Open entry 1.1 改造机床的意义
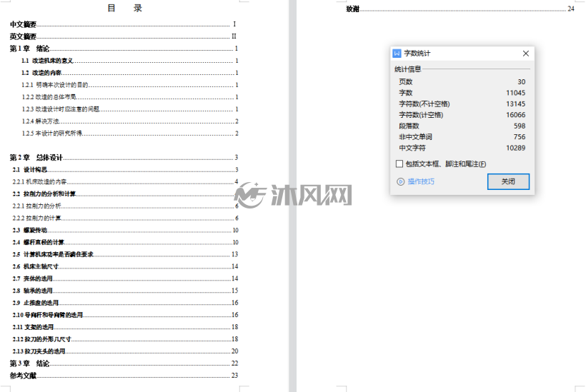 (129, 61)
